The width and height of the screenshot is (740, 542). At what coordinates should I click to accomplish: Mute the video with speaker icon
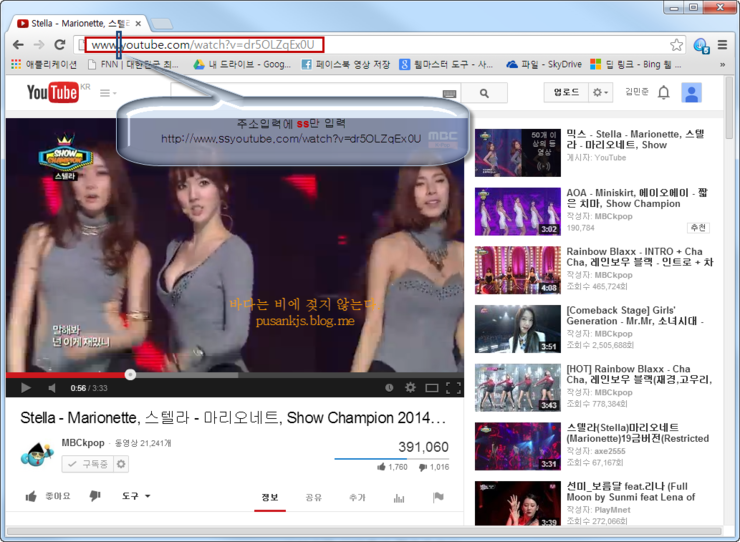click(x=52, y=388)
